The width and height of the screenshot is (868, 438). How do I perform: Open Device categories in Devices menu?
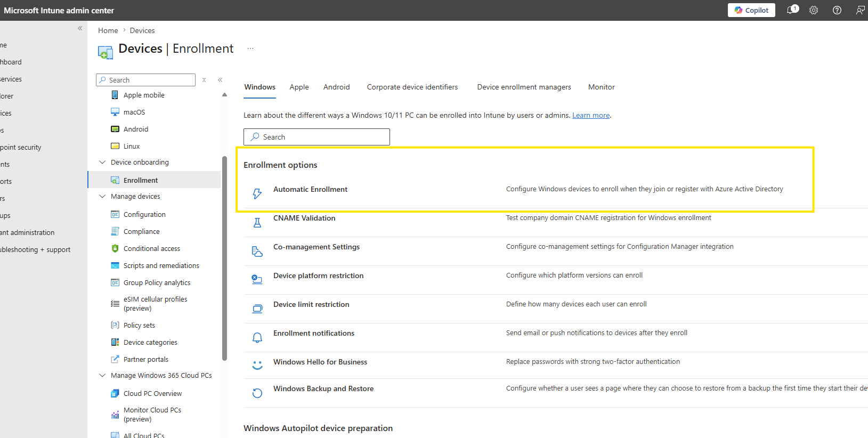[150, 342]
